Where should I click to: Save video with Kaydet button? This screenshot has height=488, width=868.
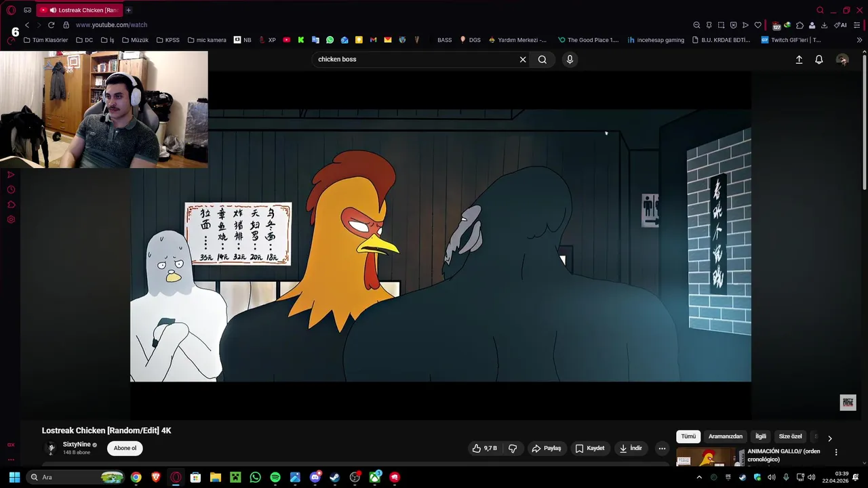[590, 448]
